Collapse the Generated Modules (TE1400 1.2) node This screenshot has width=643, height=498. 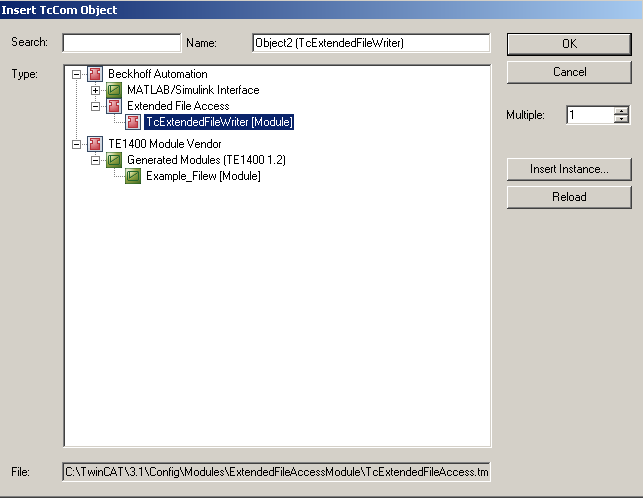click(95, 160)
